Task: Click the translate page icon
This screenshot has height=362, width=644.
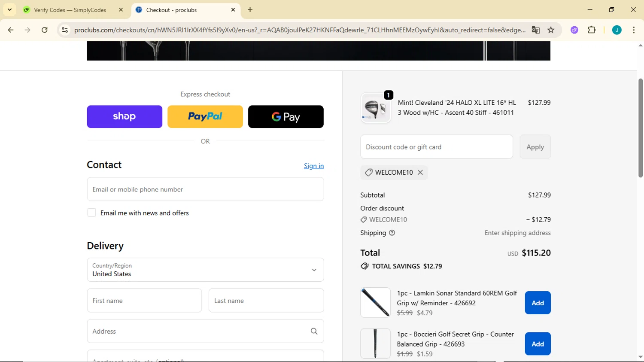Action: click(535, 30)
